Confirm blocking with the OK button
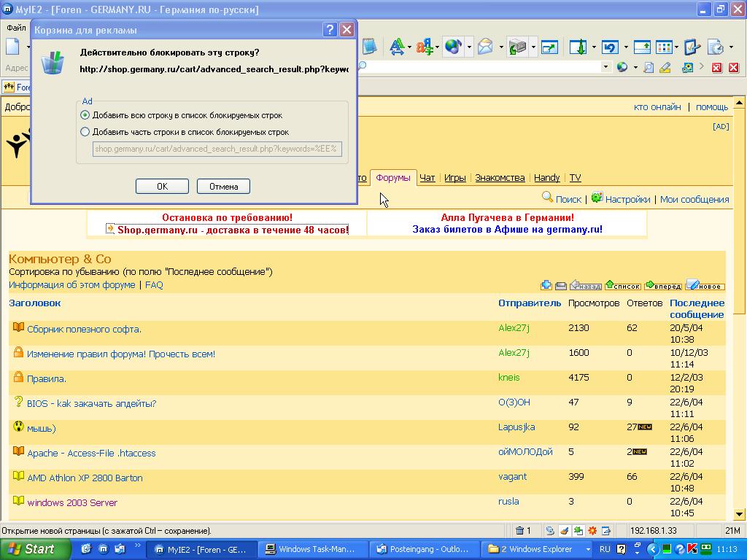 (x=162, y=186)
